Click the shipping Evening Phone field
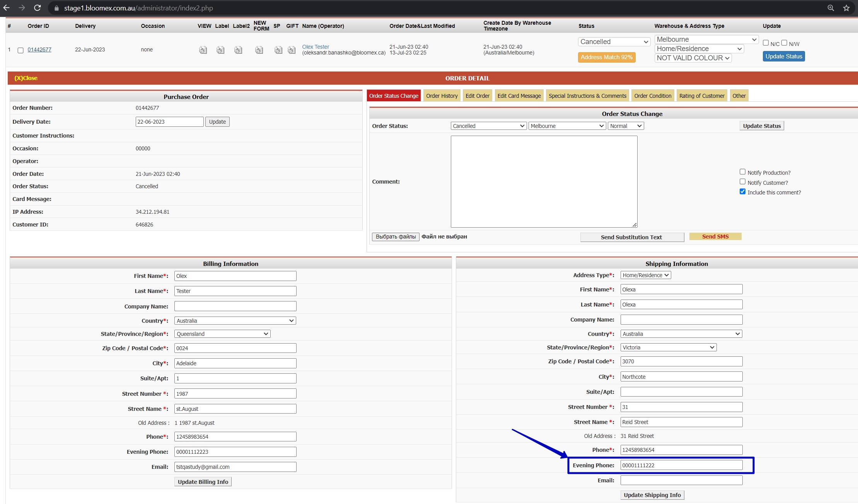The height and width of the screenshot is (504, 858). coord(681,465)
